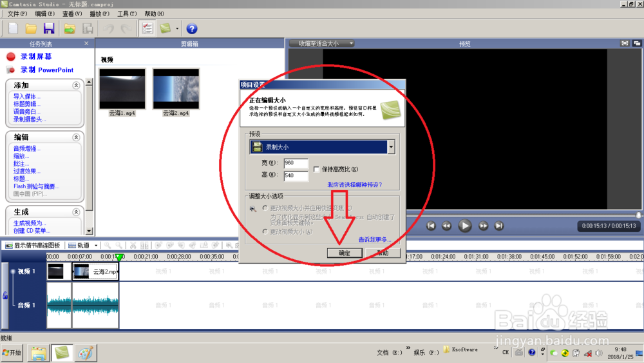Image resolution: width=644 pixels, height=363 pixels.
Task: Click the Tell me more link
Action: pos(375,239)
